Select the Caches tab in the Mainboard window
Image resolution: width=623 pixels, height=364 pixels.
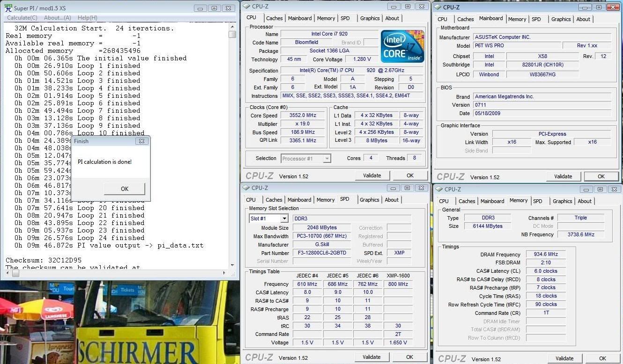465,19
